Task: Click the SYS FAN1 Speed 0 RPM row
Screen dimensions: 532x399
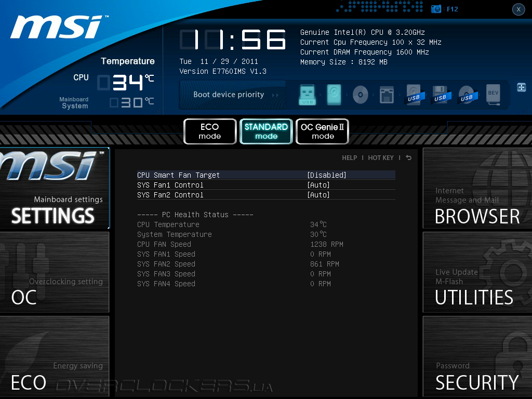Action: tap(234, 254)
